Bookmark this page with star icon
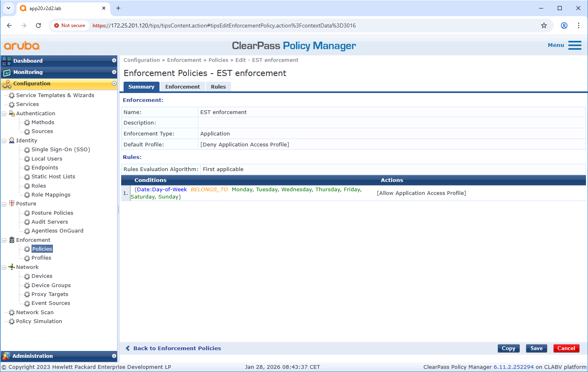588x372 pixels. 544,25
